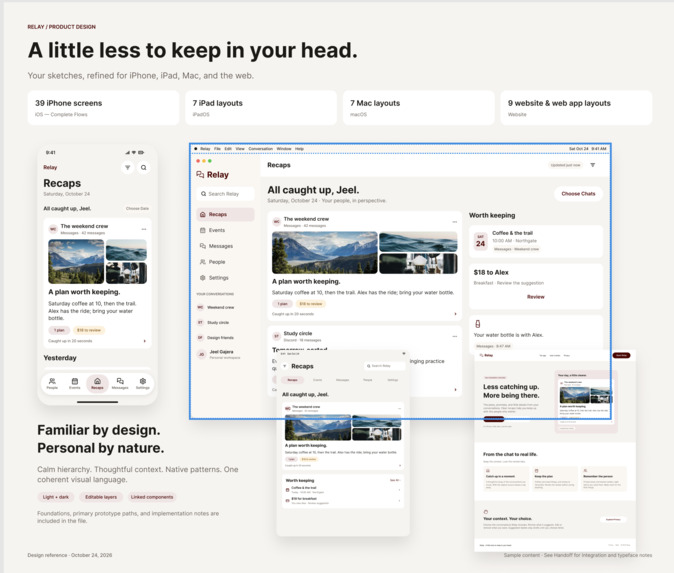Tap Choose Date in iPhone mockup
674x573 pixels.
click(x=137, y=208)
